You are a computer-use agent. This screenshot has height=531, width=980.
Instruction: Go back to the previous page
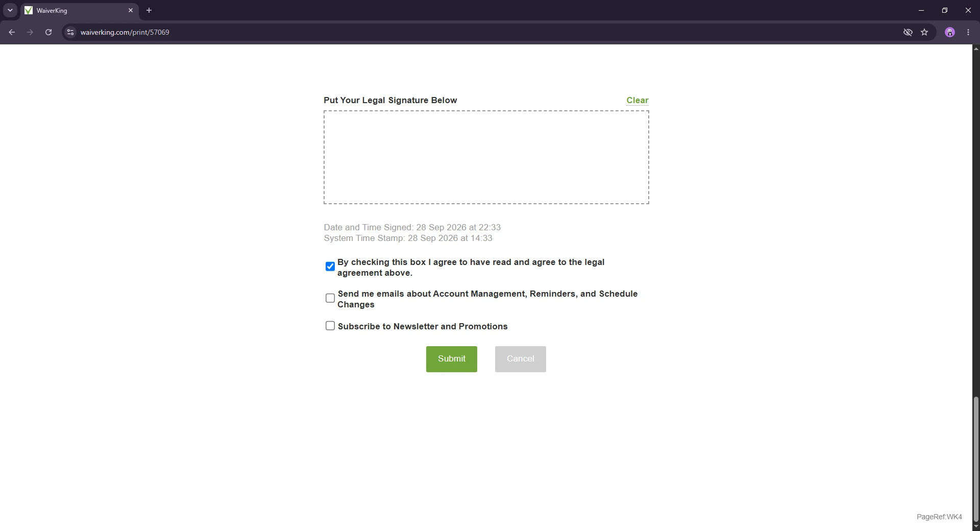click(x=12, y=32)
